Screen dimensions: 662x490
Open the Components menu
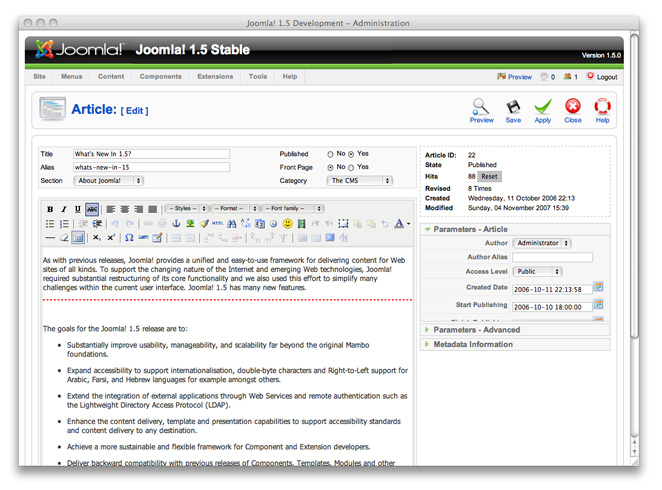pos(160,76)
